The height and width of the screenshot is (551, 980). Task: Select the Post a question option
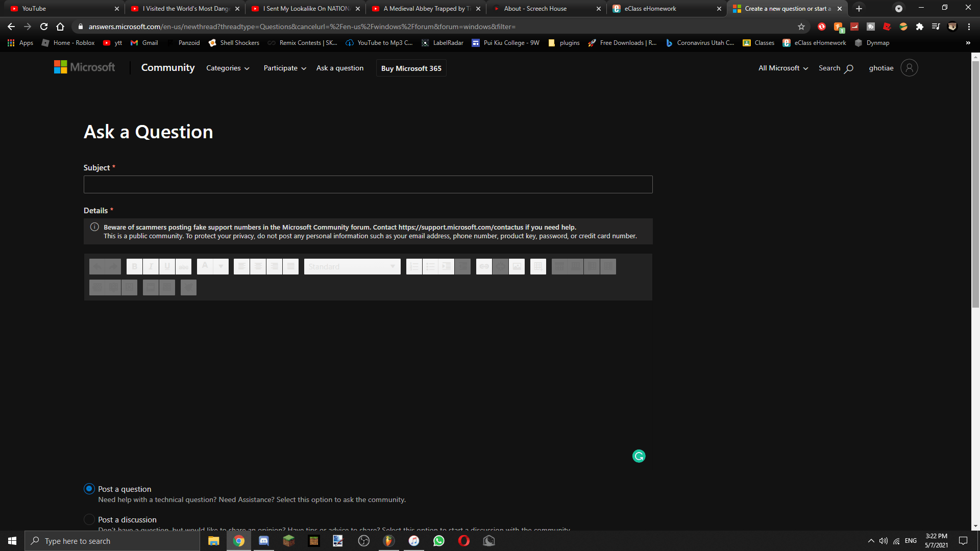89,489
